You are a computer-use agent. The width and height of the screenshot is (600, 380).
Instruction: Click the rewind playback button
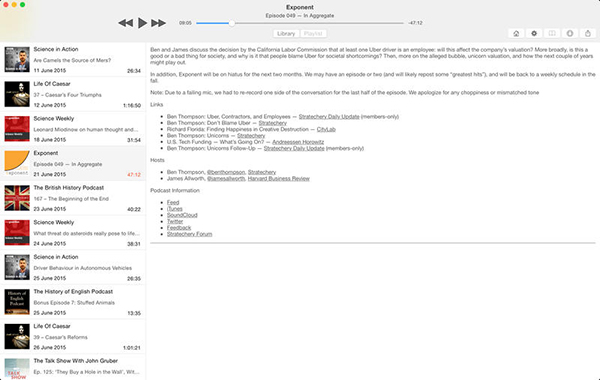pyautogui.click(x=126, y=23)
